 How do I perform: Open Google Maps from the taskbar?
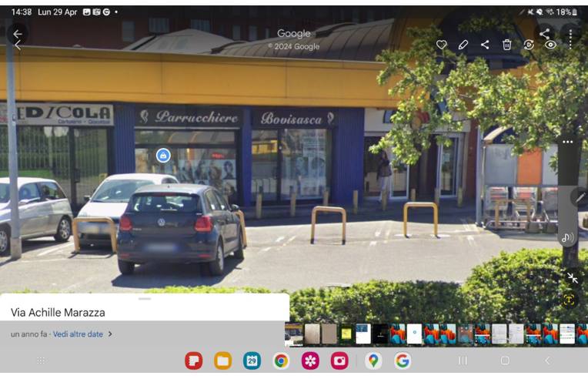coord(373,361)
